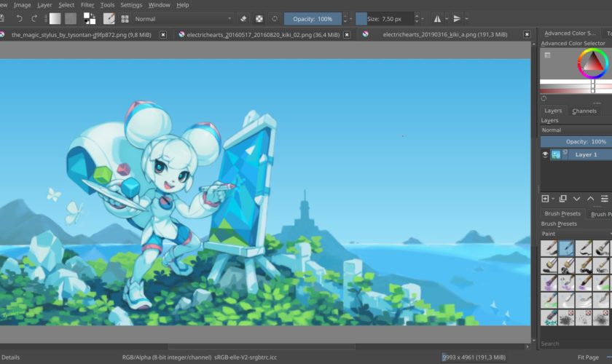The image size is (612, 364).
Task: Toggle preserve alpha button
Action: (x=259, y=19)
